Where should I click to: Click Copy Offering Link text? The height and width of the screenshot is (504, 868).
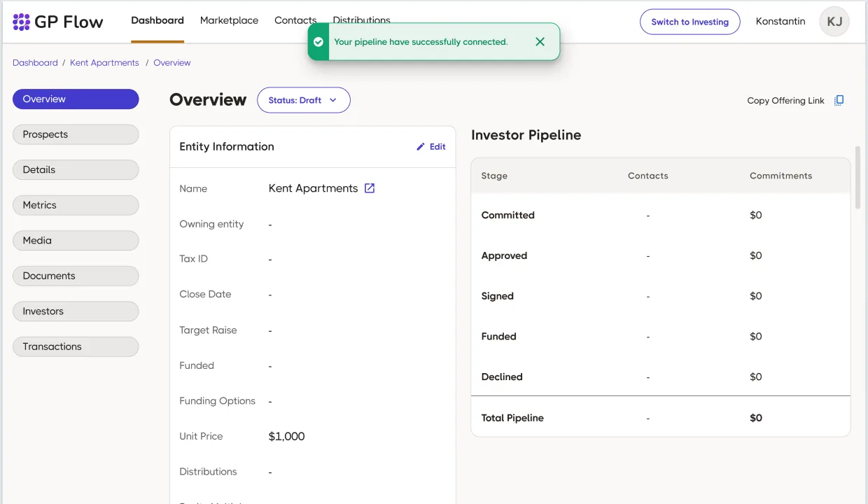pos(785,101)
